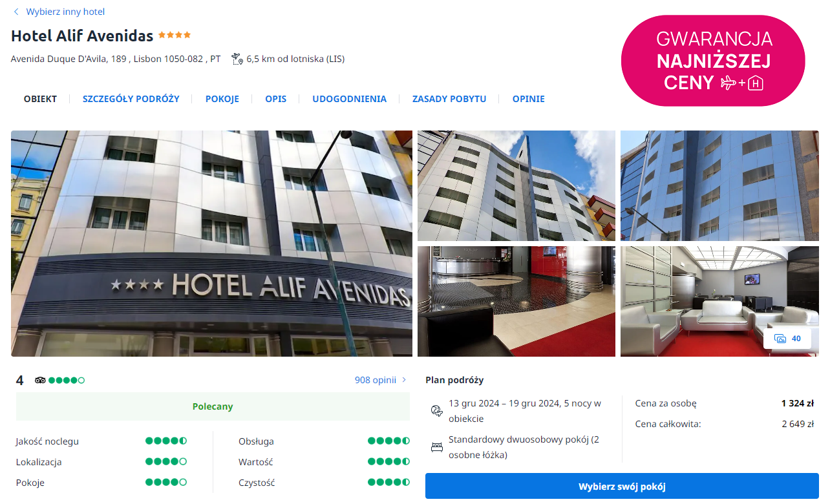Click the plane-and-globe icon by travel dates

tap(436, 410)
